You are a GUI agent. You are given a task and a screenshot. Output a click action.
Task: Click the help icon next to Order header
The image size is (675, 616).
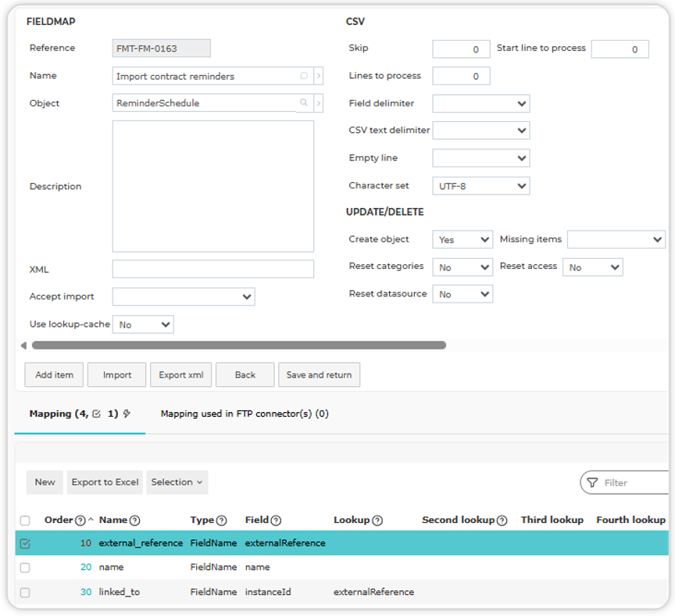pyautogui.click(x=80, y=521)
